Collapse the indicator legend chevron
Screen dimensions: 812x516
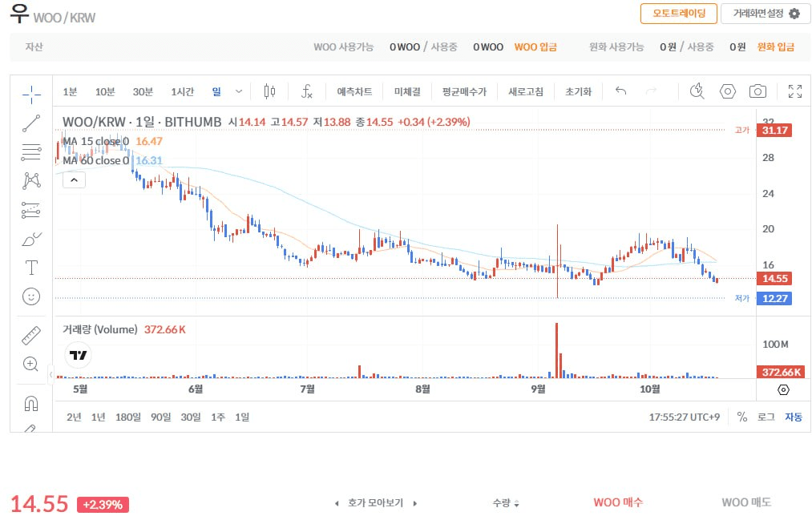[74, 180]
